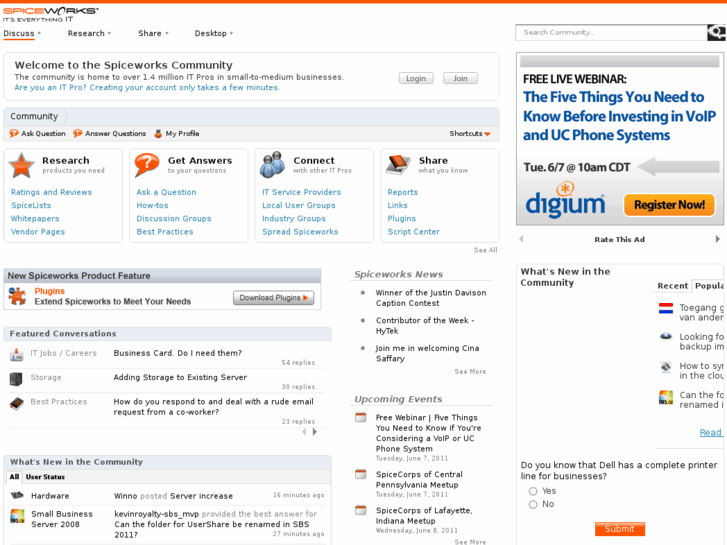Switch to the Popular tab
Viewport: 727px width, 545px height.
(708, 286)
